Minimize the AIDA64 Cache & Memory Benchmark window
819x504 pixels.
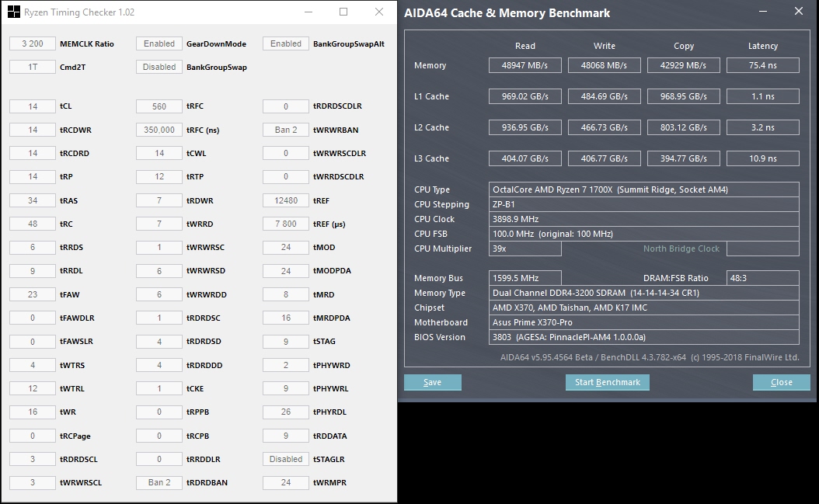[763, 11]
